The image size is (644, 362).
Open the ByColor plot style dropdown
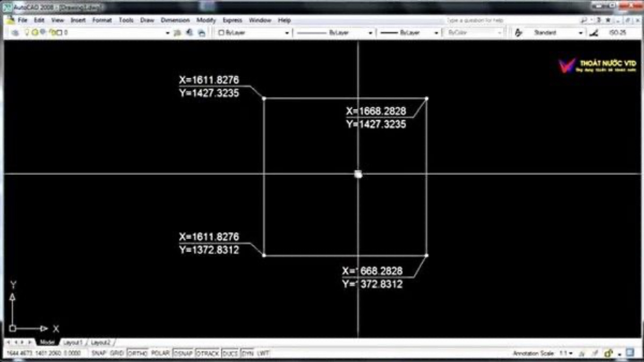coord(500,33)
